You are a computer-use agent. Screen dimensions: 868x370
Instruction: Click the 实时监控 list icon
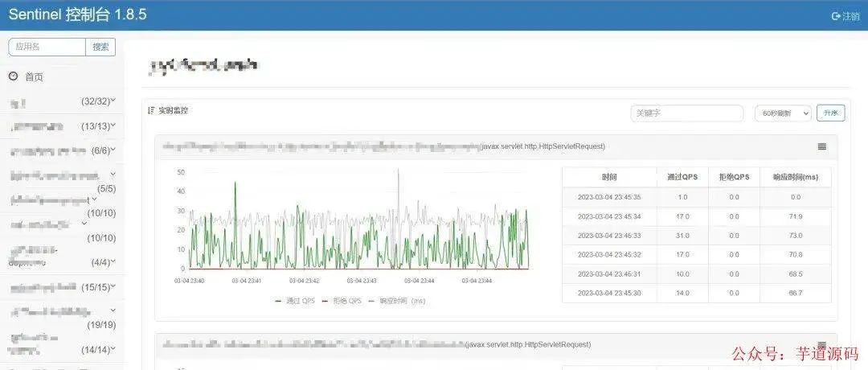point(151,111)
